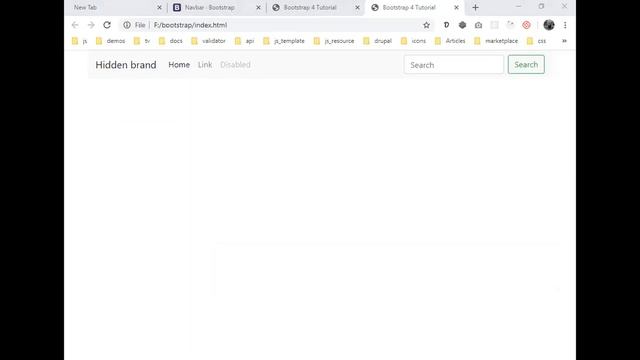Open the drupal bookmarks folder

pos(378,41)
